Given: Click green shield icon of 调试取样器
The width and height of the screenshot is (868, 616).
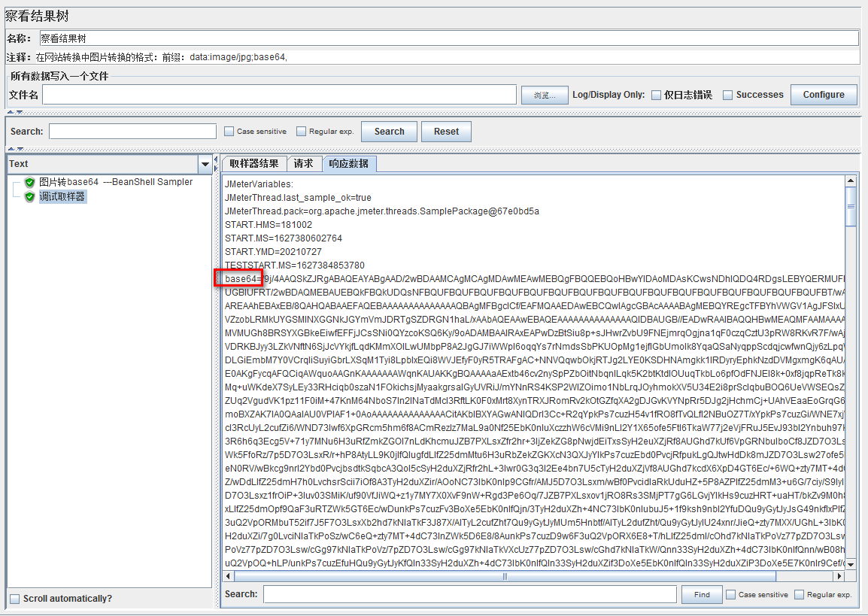Looking at the screenshot, I should pyautogui.click(x=30, y=196).
